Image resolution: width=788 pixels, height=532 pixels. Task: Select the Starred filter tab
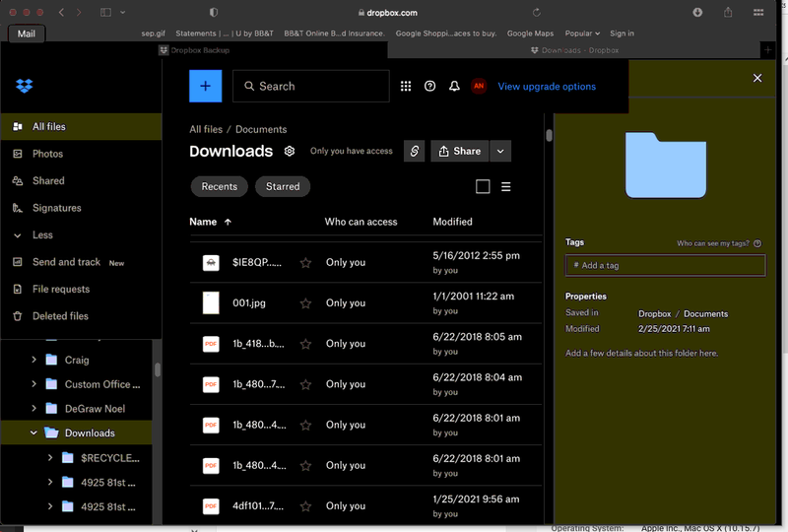(283, 186)
